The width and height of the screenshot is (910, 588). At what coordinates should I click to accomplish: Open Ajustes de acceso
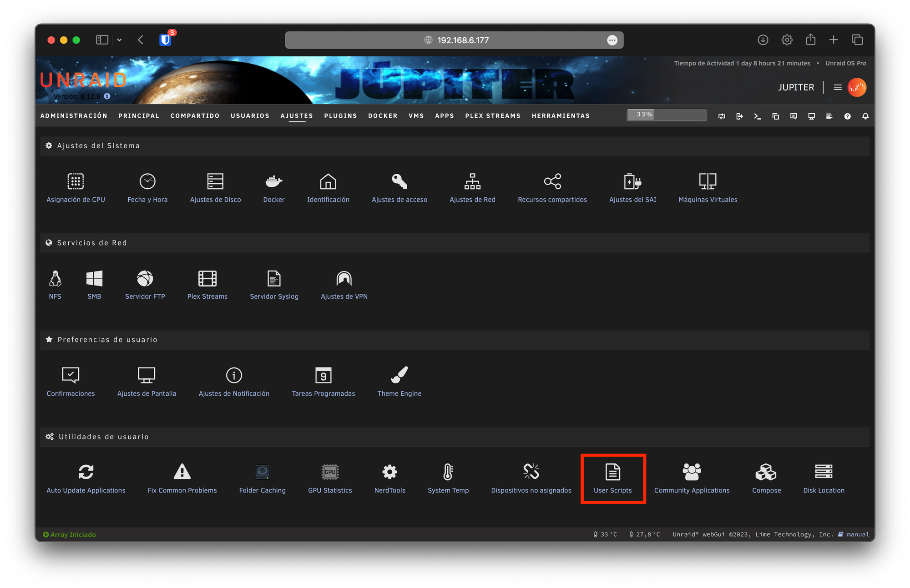(399, 188)
